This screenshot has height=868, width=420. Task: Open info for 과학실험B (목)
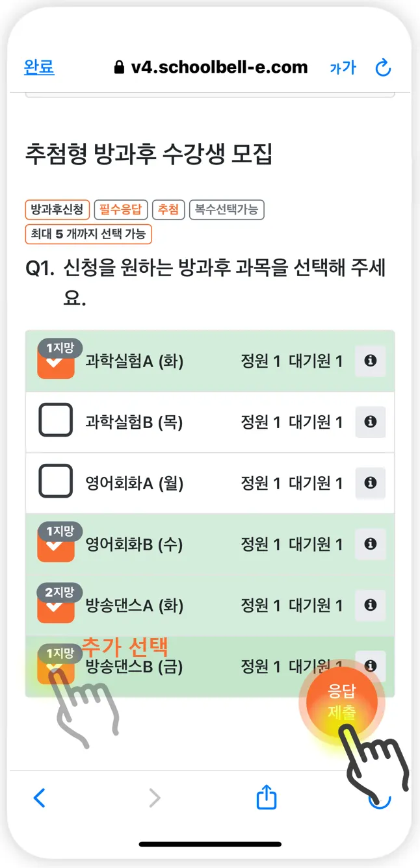click(x=370, y=422)
